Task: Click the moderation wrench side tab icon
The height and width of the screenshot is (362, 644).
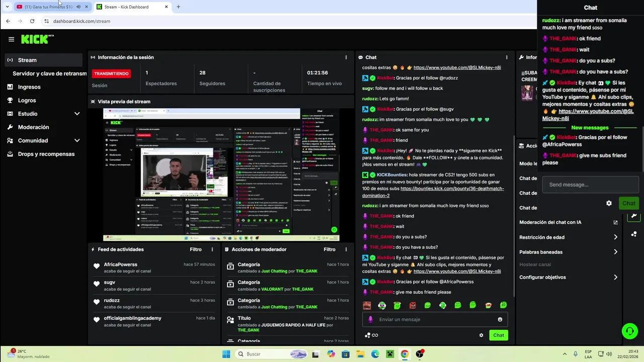Action: coord(634,216)
